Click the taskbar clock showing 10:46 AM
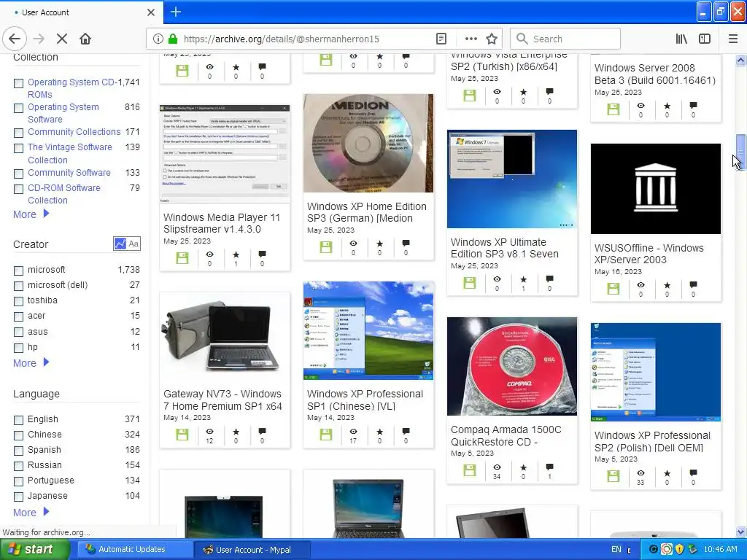This screenshot has width=747, height=560. tap(720, 550)
